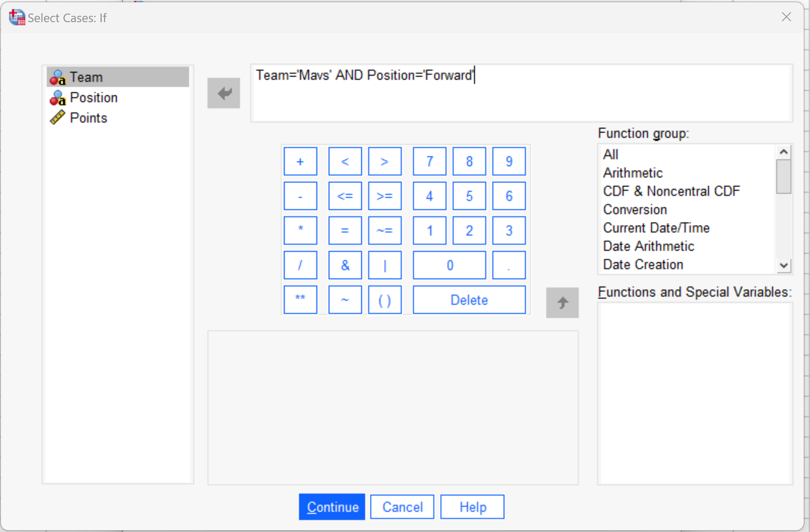Viewport: 810px width, 532px height.
Task: Click the up arrow to insert function
Action: [562, 303]
